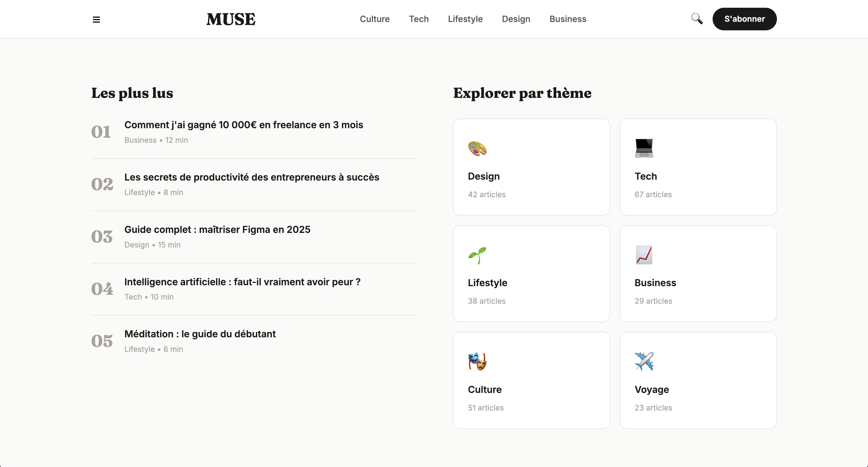
Task: Open the Lifestyle navigation link
Action: [x=465, y=19]
